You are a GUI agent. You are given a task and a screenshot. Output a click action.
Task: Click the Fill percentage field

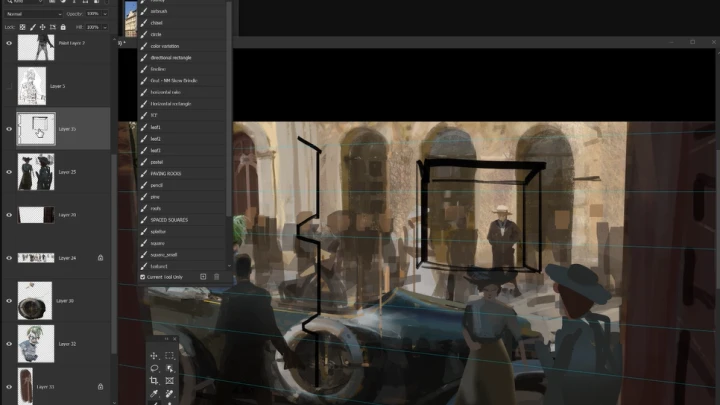tap(93, 27)
